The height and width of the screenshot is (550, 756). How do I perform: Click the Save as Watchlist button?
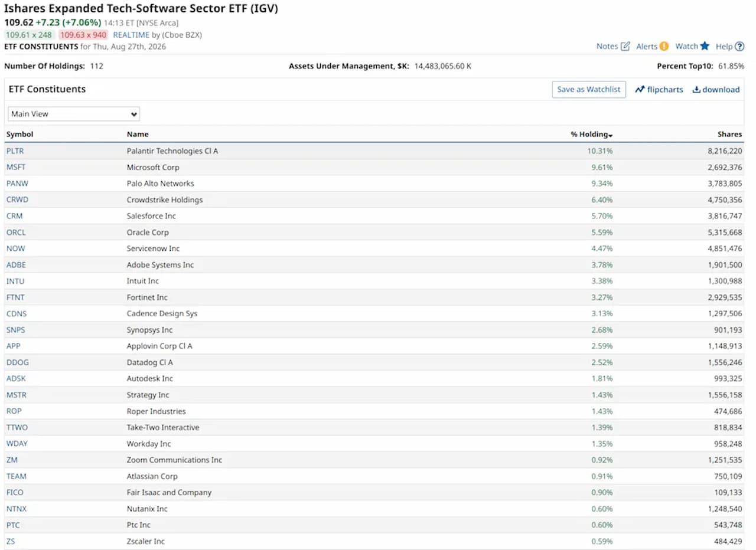[x=589, y=89]
